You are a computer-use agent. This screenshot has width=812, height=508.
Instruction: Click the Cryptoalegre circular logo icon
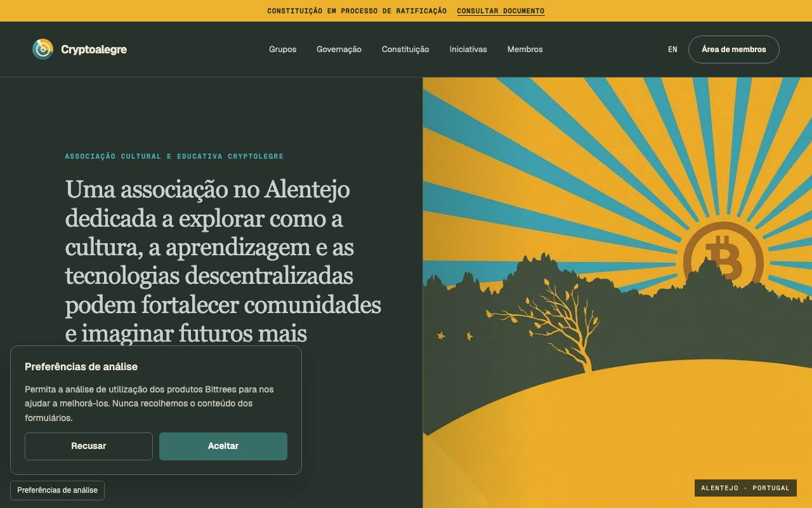click(x=43, y=49)
